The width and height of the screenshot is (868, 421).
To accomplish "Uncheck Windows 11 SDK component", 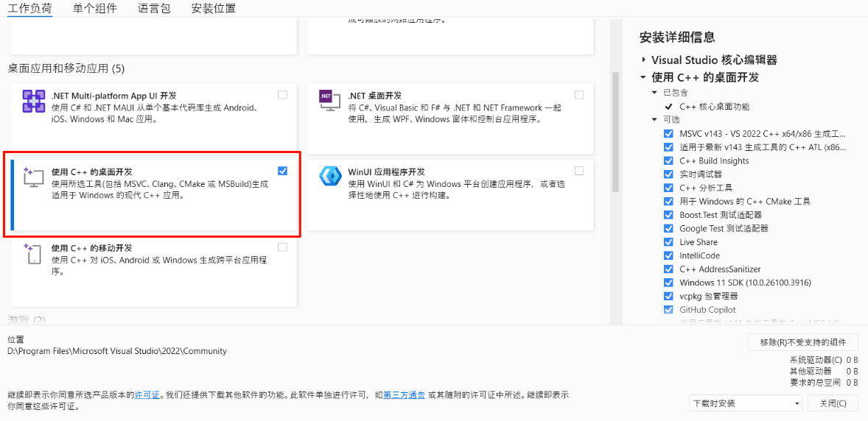I will point(669,283).
